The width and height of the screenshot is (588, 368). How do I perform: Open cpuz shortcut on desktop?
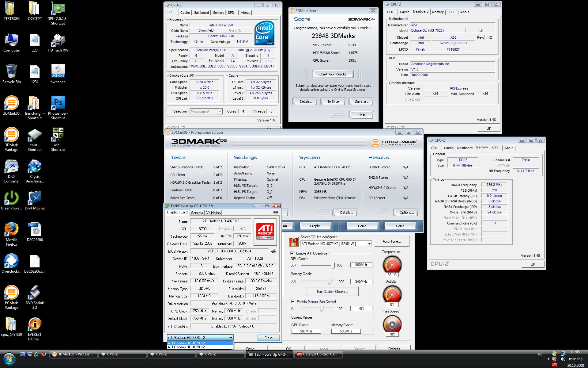[35, 140]
